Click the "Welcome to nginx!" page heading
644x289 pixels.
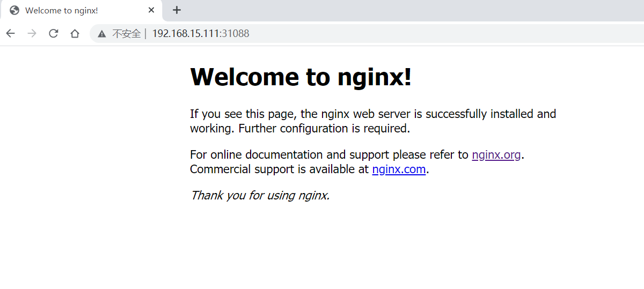(301, 77)
